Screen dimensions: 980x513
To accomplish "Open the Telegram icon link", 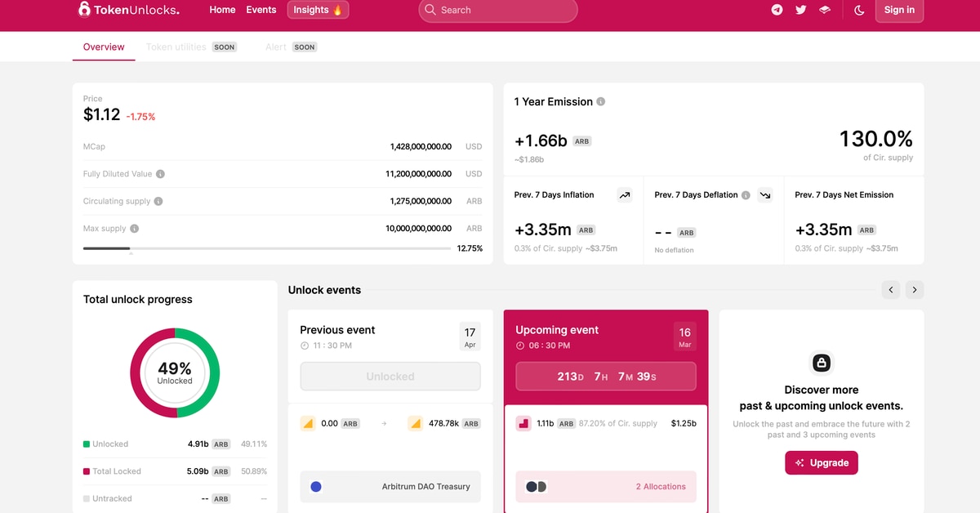I will point(777,10).
